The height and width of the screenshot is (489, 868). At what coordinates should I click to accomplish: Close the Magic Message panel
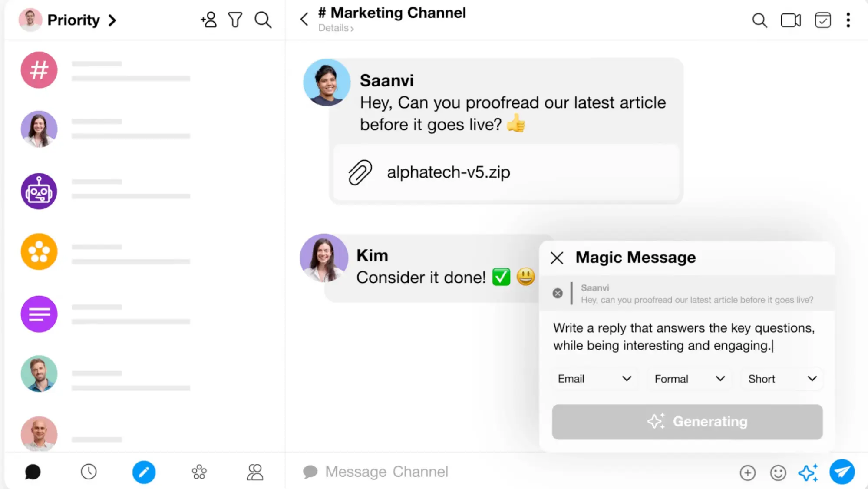[x=557, y=258]
